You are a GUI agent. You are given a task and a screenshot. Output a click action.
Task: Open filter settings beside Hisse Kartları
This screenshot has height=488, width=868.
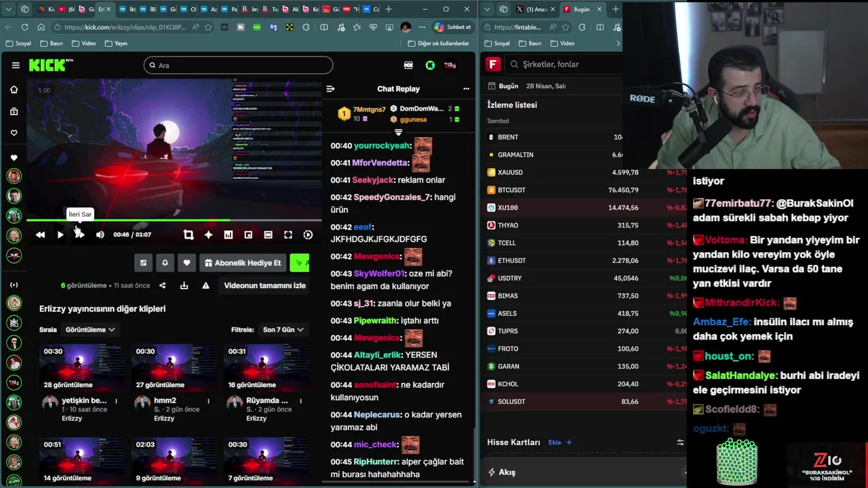[x=680, y=443]
